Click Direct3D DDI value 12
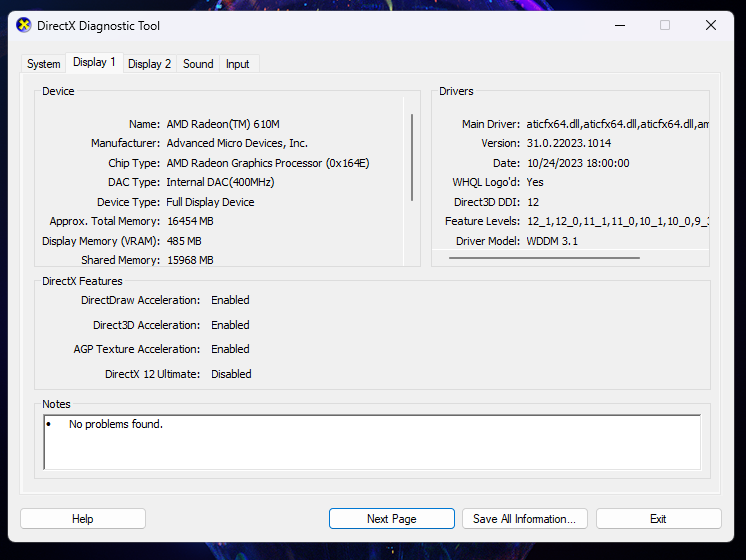746x560 pixels. click(x=533, y=202)
